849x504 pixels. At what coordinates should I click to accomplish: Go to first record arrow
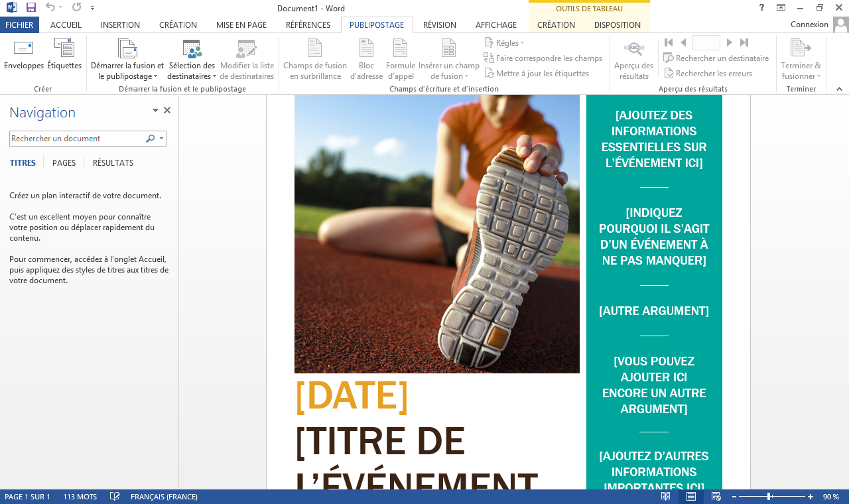pyautogui.click(x=669, y=42)
